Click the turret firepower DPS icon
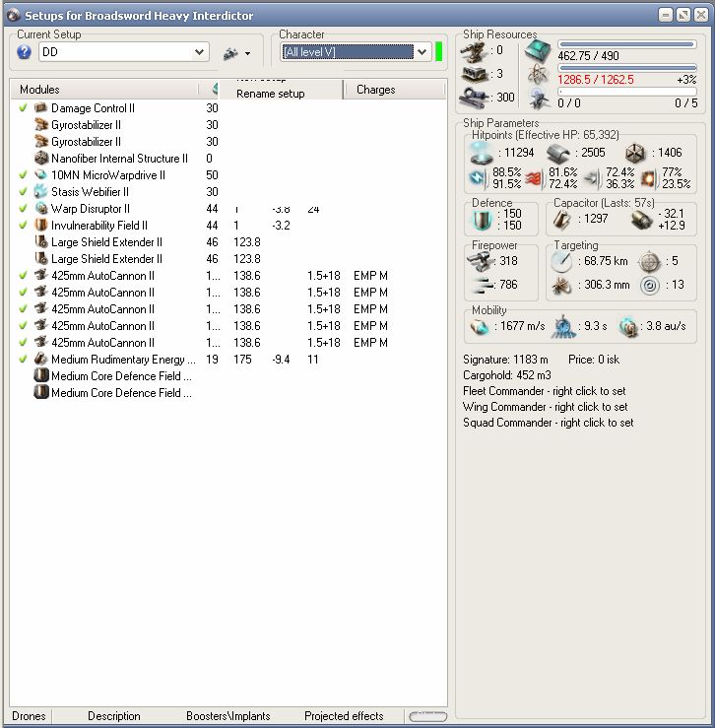Viewport: 715px width, 728px height. click(x=480, y=261)
